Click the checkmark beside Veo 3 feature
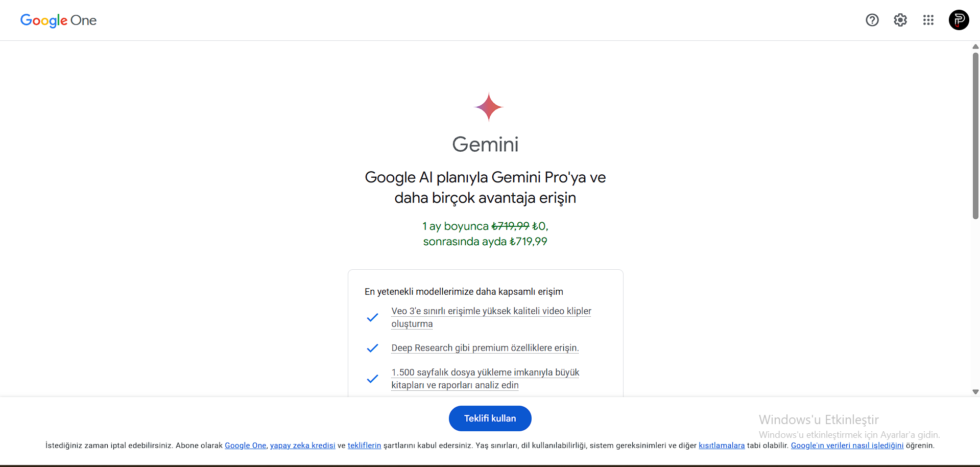The height and width of the screenshot is (467, 980). (x=372, y=317)
